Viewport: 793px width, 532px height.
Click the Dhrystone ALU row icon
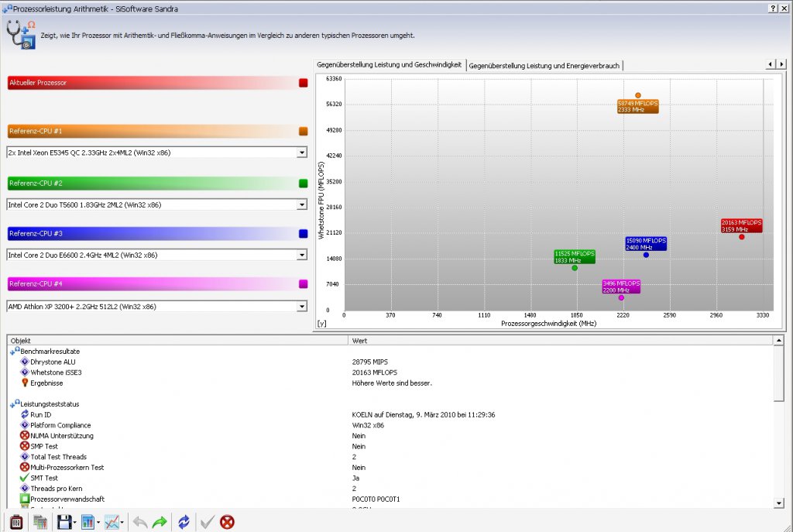coord(24,362)
